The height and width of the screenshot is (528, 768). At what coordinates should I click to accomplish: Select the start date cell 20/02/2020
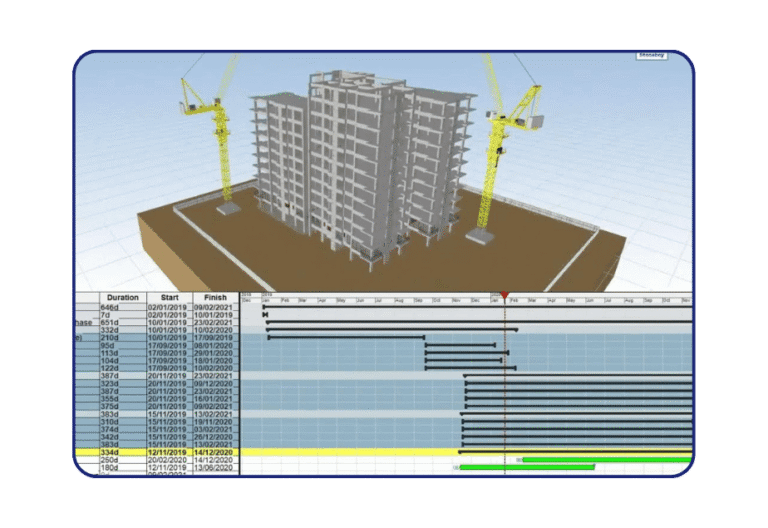[169, 460]
